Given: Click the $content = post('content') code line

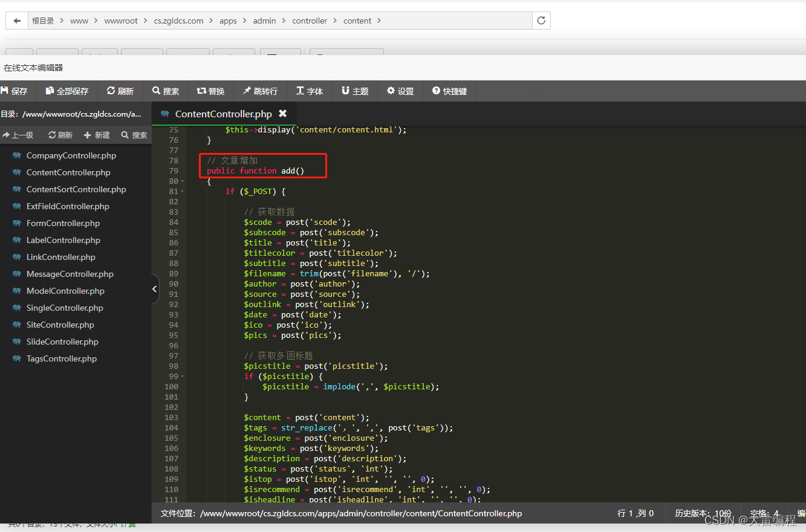Looking at the screenshot, I should (306, 418).
